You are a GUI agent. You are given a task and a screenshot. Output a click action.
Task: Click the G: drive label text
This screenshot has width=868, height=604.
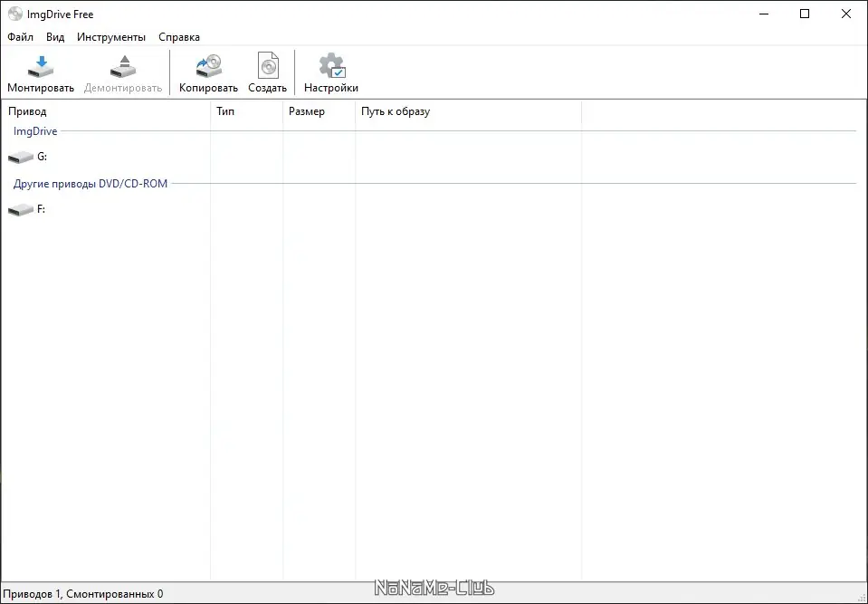point(42,157)
